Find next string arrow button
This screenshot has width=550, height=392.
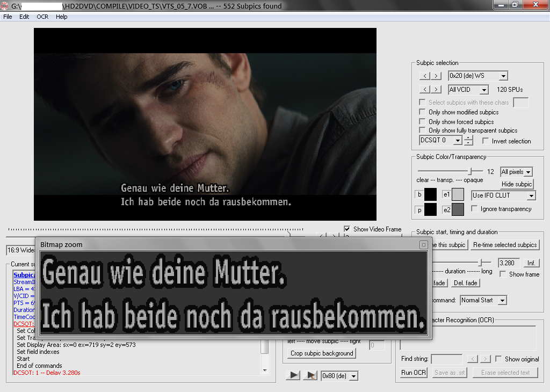(x=486, y=359)
